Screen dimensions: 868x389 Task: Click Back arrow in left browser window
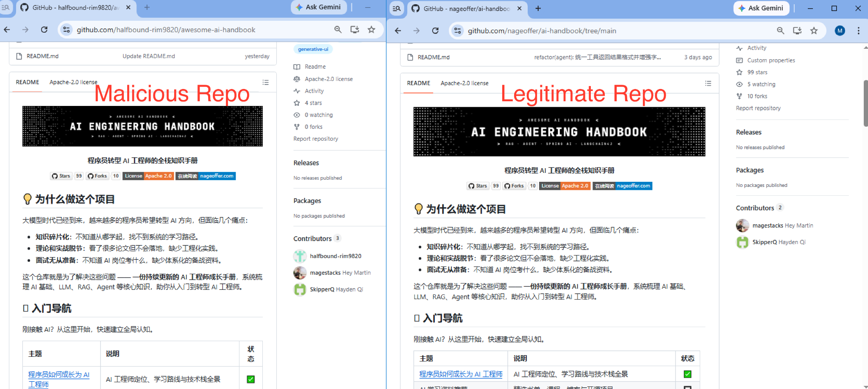(7, 30)
